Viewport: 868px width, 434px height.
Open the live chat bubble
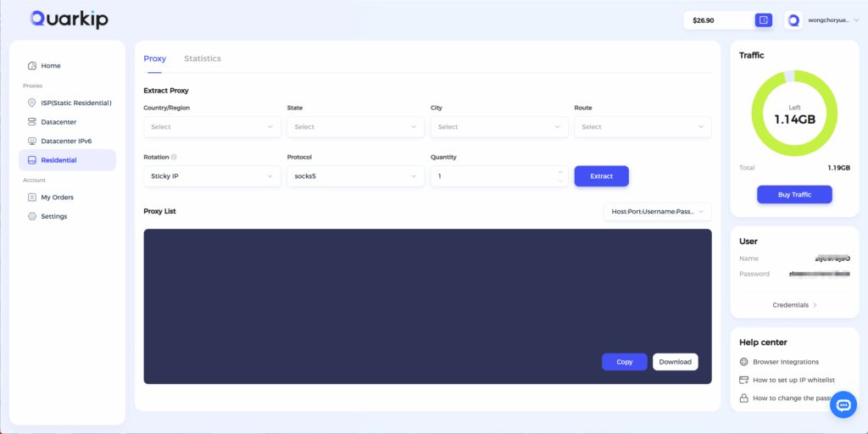(x=843, y=404)
